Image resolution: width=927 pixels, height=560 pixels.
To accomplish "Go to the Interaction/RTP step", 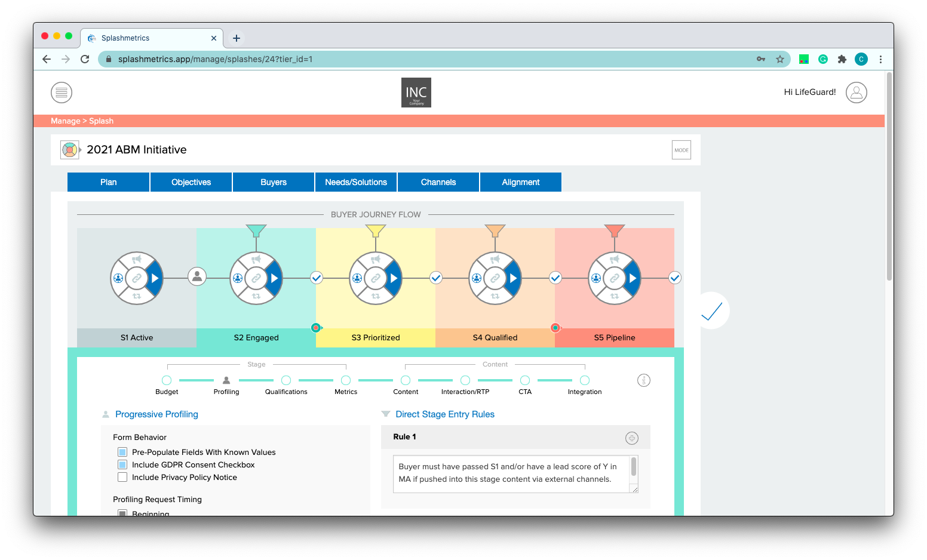I will tap(465, 380).
